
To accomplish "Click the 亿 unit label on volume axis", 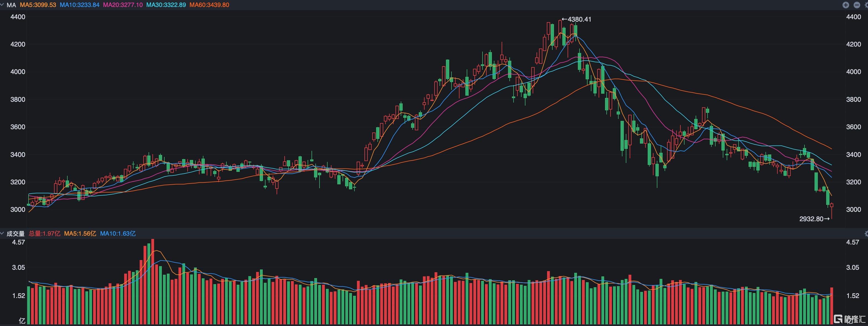I will tap(22, 321).
